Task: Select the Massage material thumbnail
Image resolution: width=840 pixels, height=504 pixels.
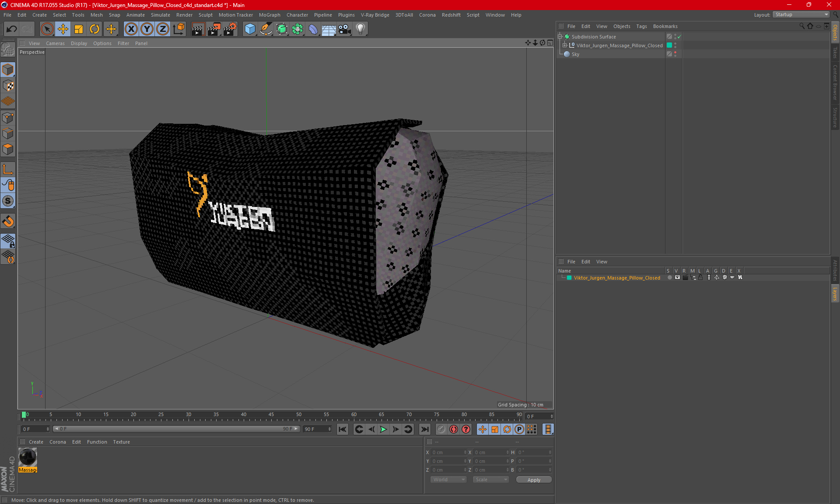Action: 28,457
